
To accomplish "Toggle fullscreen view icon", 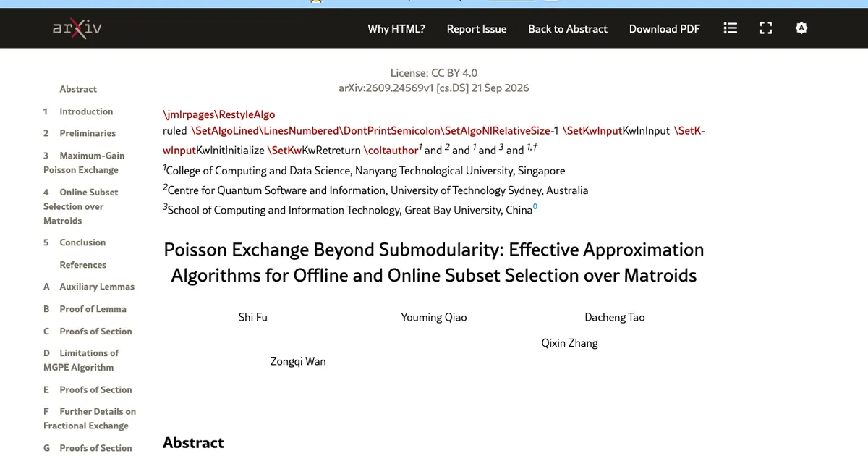I will pos(766,28).
